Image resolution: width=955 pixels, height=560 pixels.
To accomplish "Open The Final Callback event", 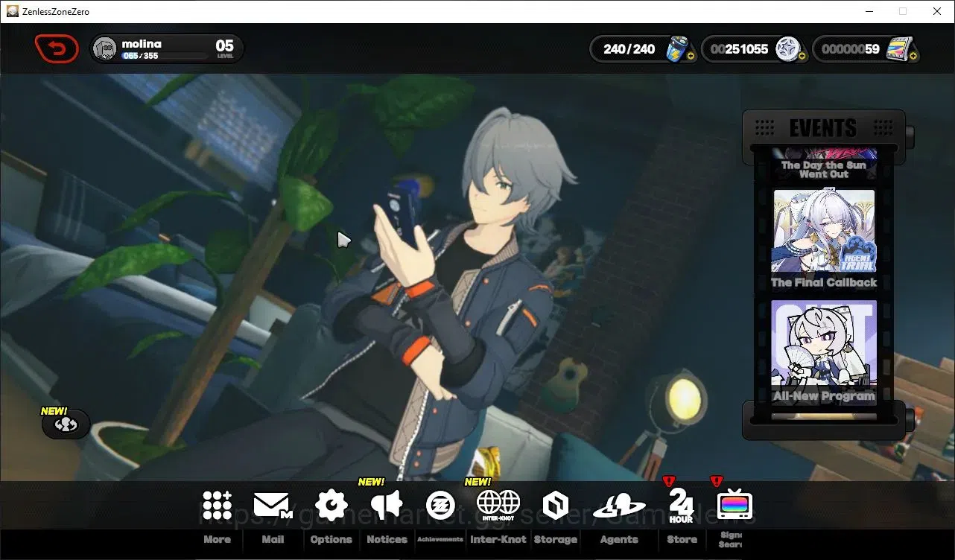I will coord(824,240).
